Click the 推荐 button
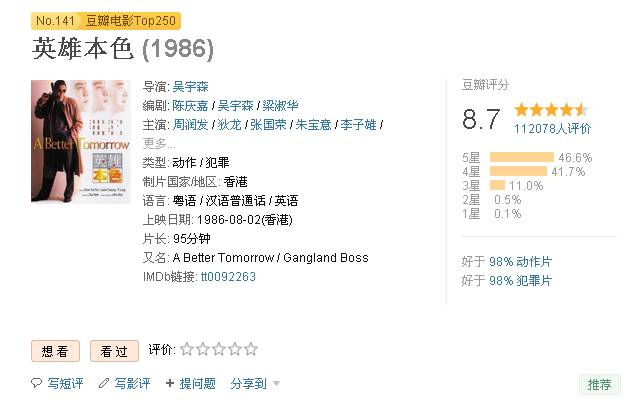 599,384
